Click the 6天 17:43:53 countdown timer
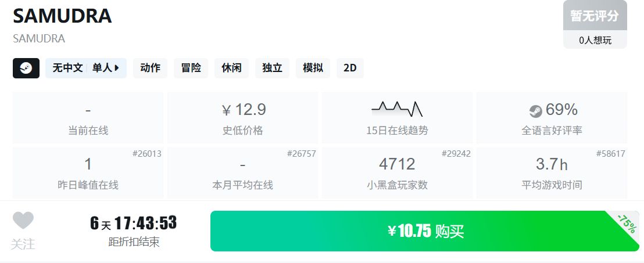This screenshot has height=263, width=644. [134, 223]
